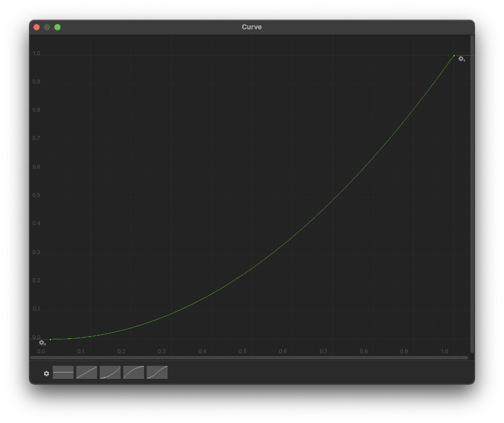The image size is (504, 423).
Task: Click the 1.0 label on vertical axis
Action: point(37,53)
